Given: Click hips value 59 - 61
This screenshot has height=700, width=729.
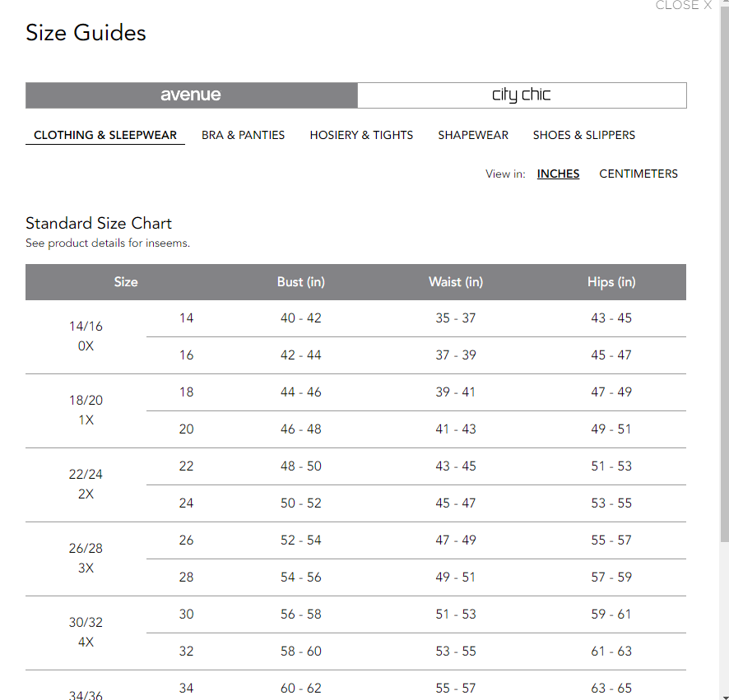Looking at the screenshot, I should click(611, 614).
